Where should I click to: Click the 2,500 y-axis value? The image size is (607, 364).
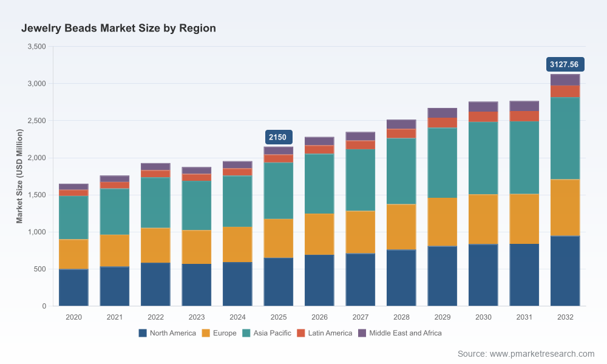(37, 121)
